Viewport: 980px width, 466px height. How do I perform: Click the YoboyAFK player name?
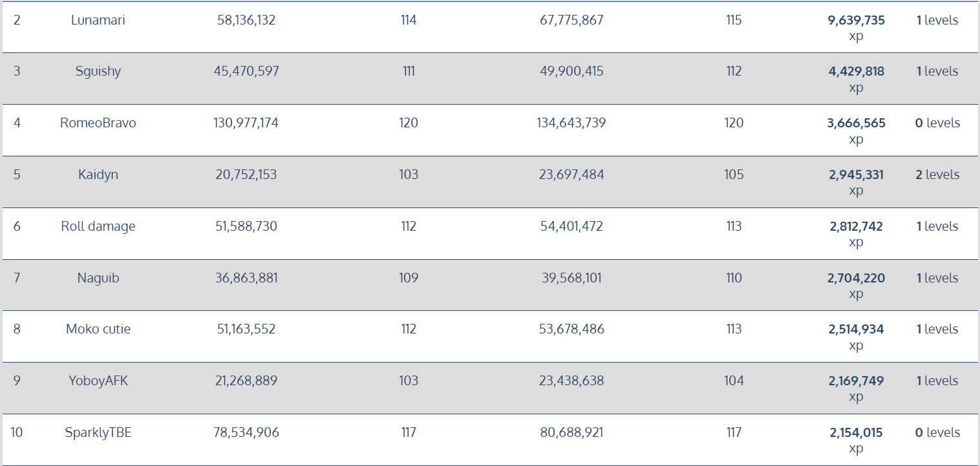(x=98, y=381)
